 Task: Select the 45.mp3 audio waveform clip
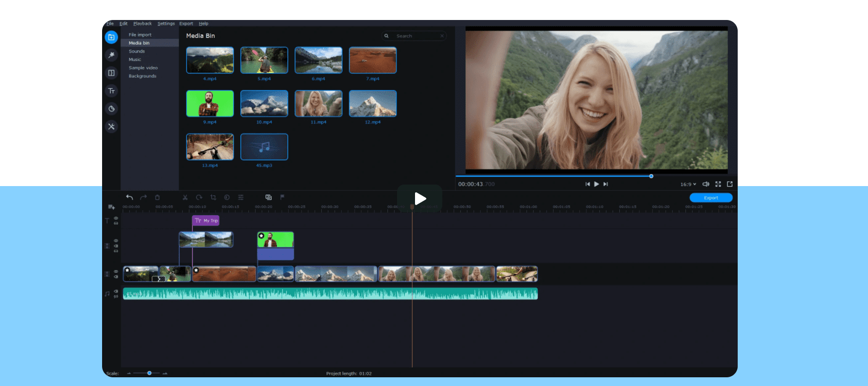coord(330,294)
